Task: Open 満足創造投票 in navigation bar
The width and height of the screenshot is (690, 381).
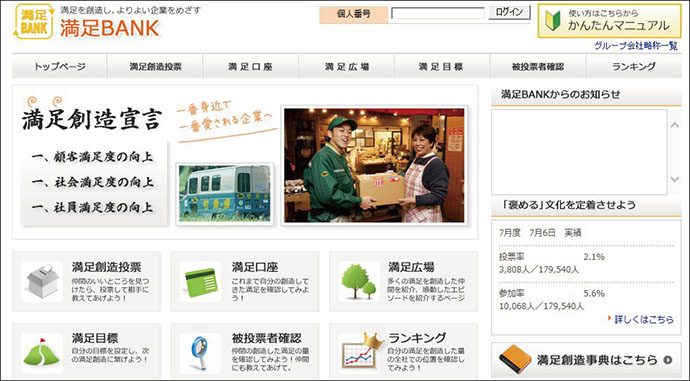Action: coord(155,66)
